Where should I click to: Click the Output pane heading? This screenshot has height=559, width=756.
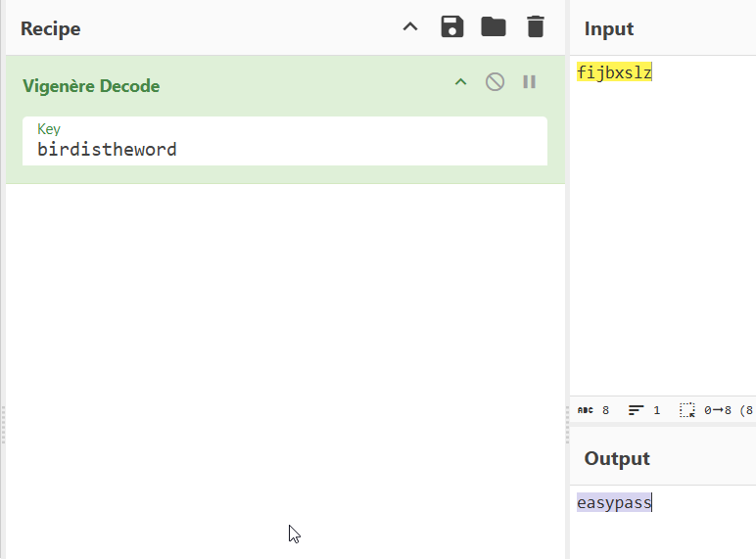coord(617,459)
